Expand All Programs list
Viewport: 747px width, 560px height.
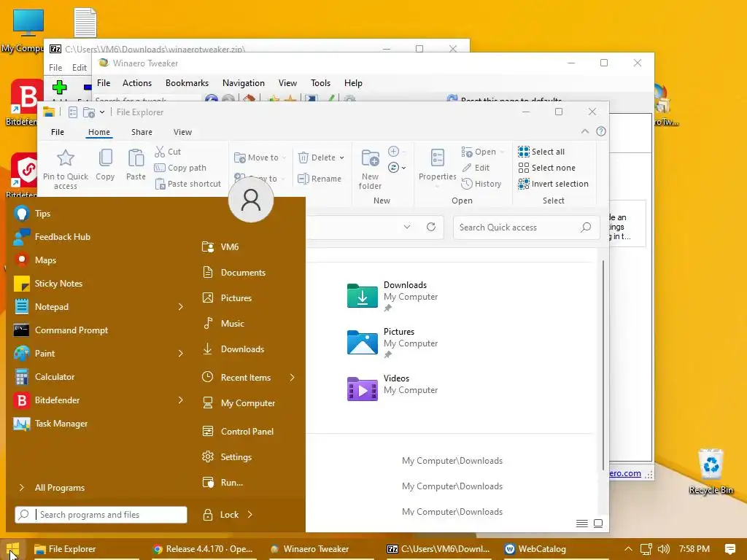point(52,488)
